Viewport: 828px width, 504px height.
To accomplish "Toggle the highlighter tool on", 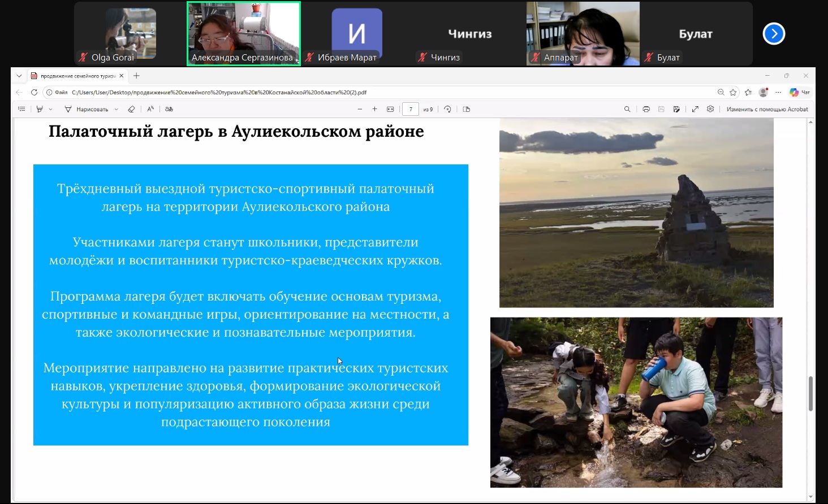I will 40,109.
